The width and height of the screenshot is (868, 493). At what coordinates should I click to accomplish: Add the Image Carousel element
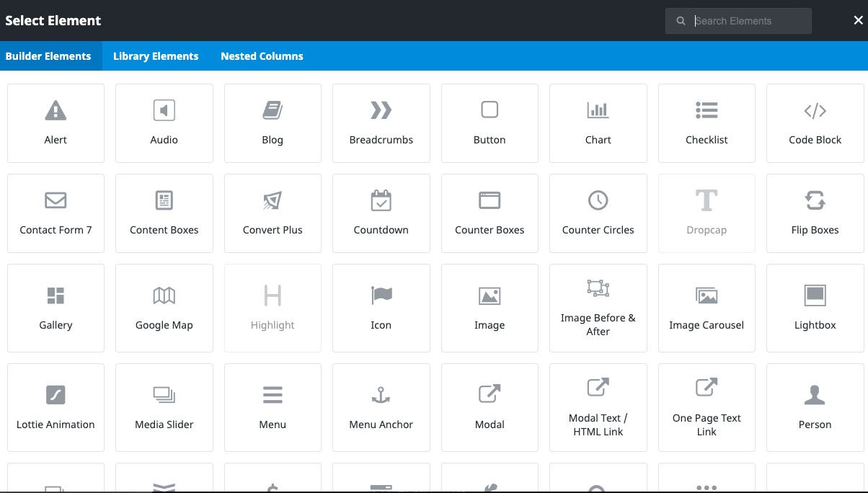click(707, 308)
